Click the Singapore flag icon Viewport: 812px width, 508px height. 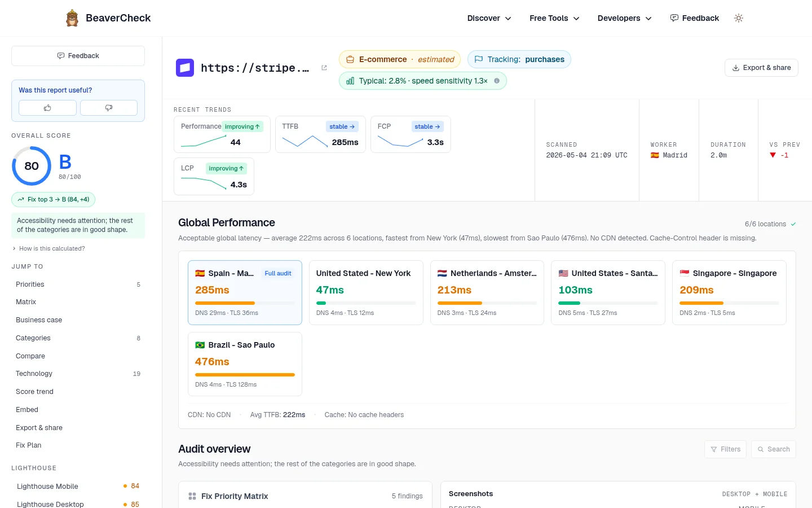(685, 273)
